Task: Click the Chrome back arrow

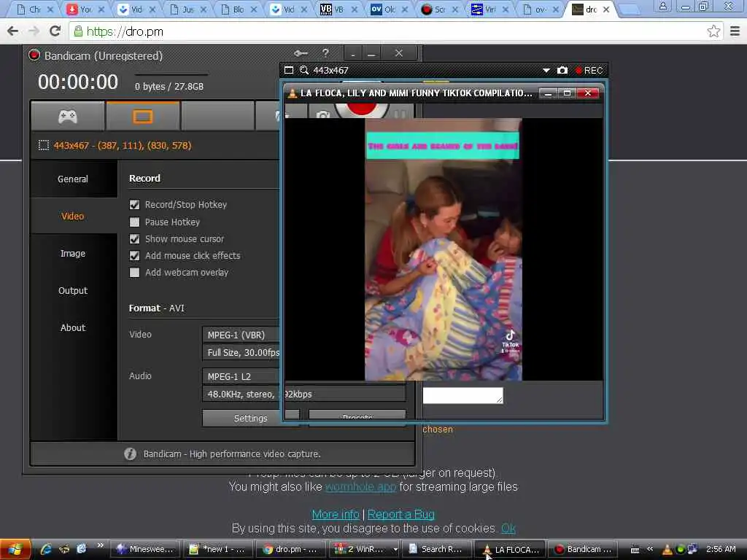Action: coord(13,31)
